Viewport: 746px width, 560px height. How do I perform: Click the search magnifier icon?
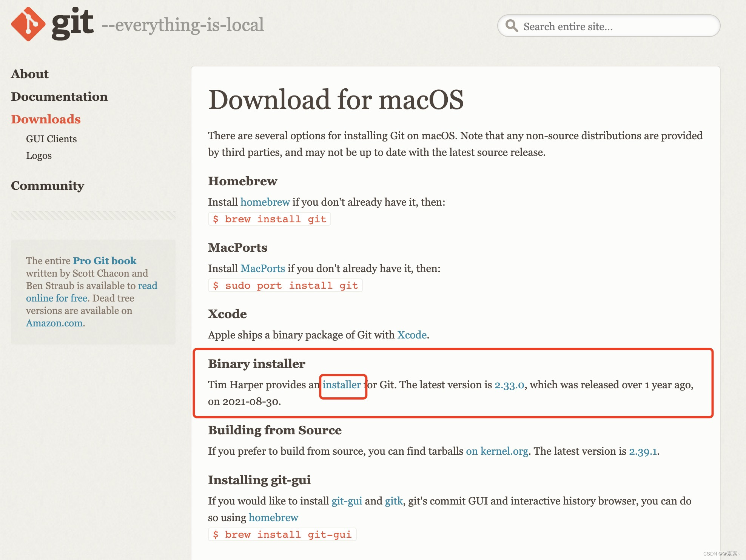pos(512,26)
